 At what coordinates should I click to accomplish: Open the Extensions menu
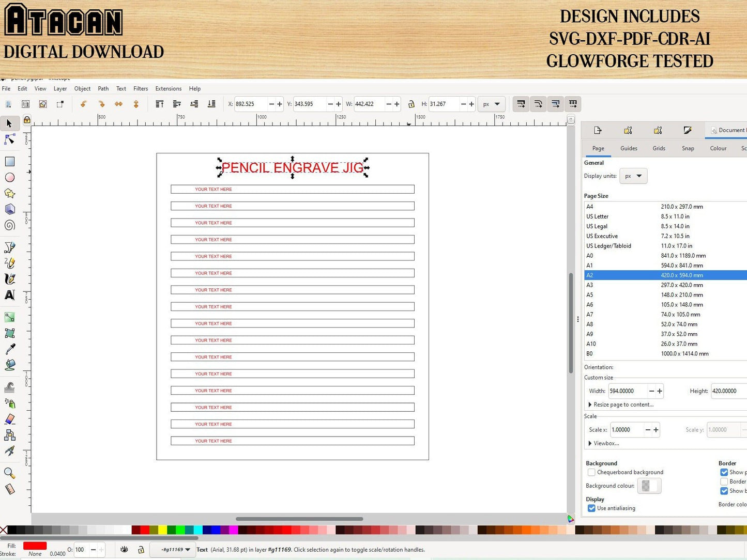pyautogui.click(x=168, y=89)
